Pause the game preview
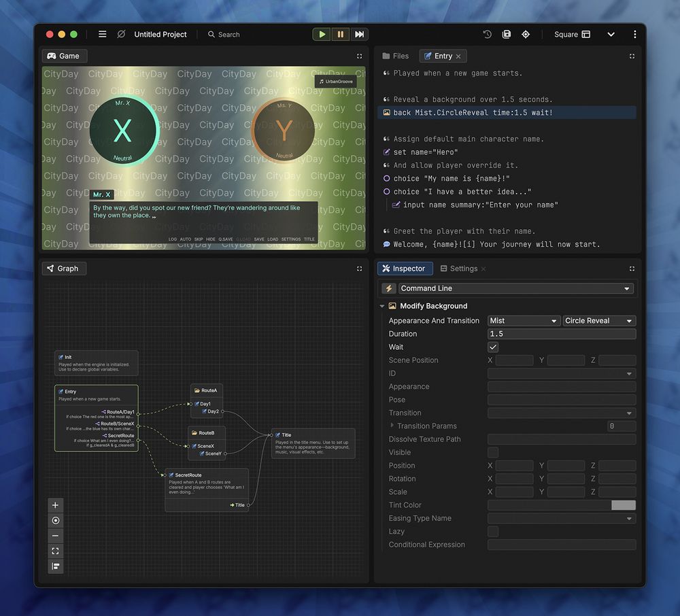 point(341,34)
